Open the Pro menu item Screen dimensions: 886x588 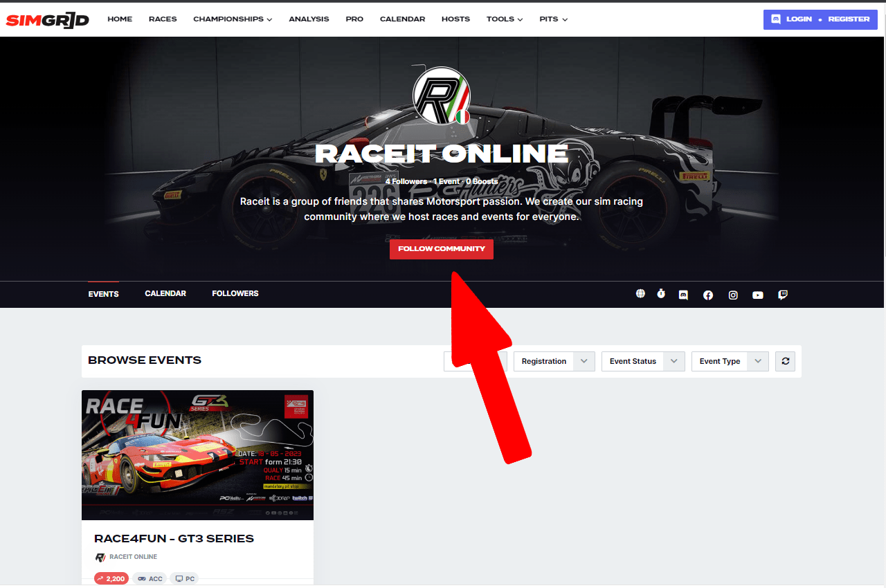point(354,19)
